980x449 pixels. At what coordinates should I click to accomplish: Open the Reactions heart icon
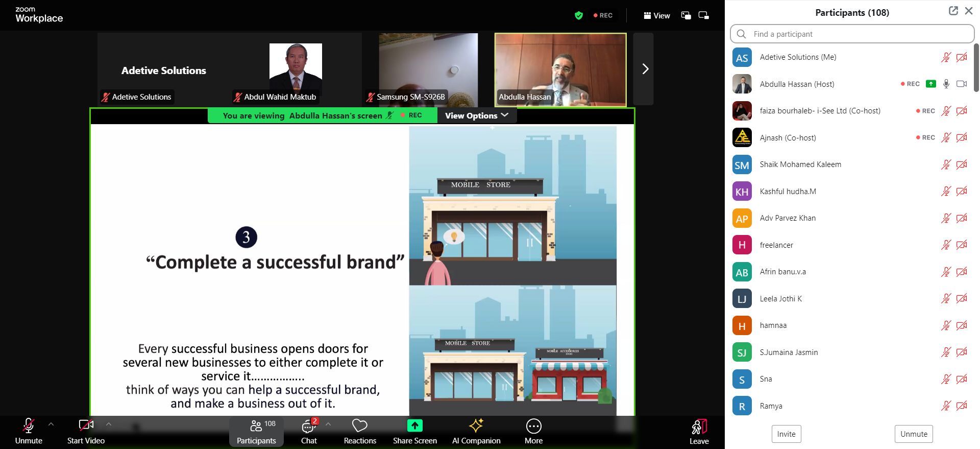360,426
